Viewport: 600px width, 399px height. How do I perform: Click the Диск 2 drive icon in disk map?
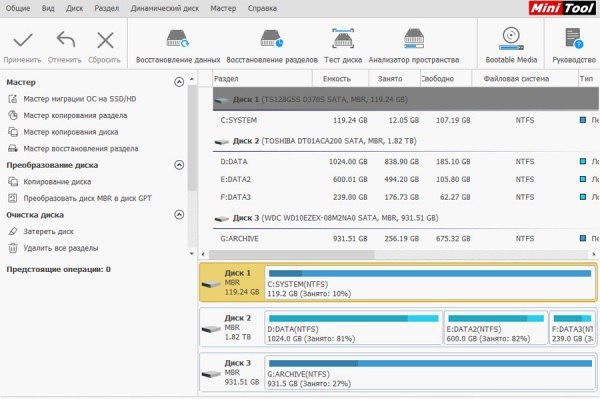pos(211,329)
